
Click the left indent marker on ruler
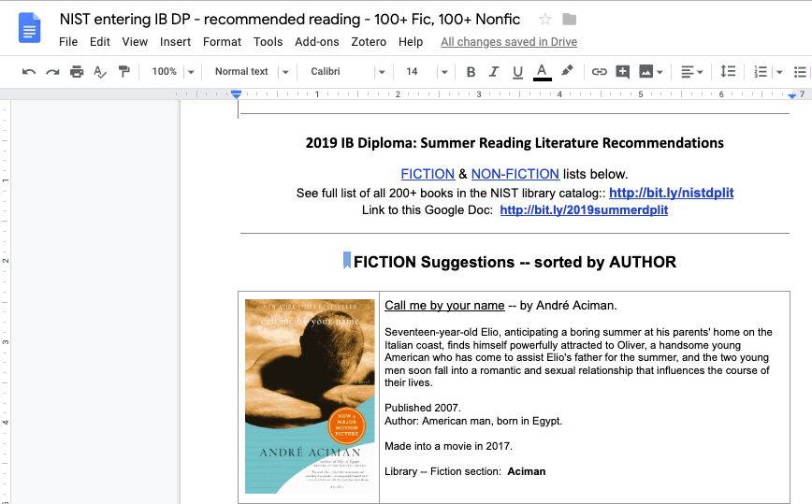pos(236,95)
